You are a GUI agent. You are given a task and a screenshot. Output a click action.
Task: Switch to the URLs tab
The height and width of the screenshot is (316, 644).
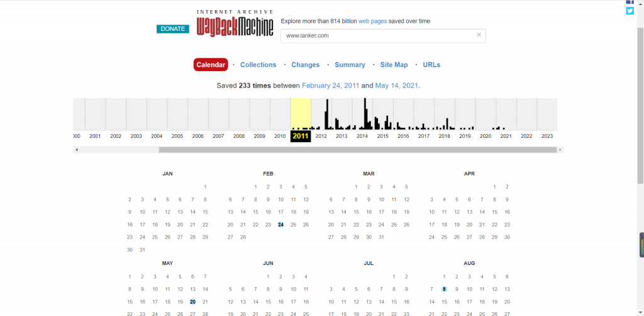click(x=431, y=64)
